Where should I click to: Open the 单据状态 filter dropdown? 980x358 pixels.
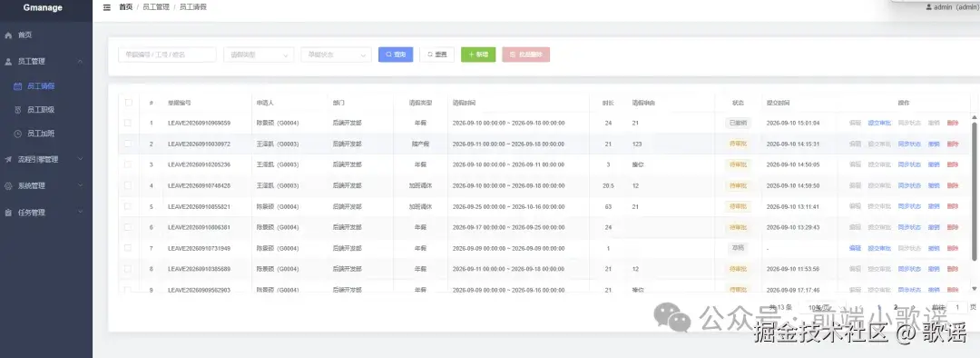337,55
